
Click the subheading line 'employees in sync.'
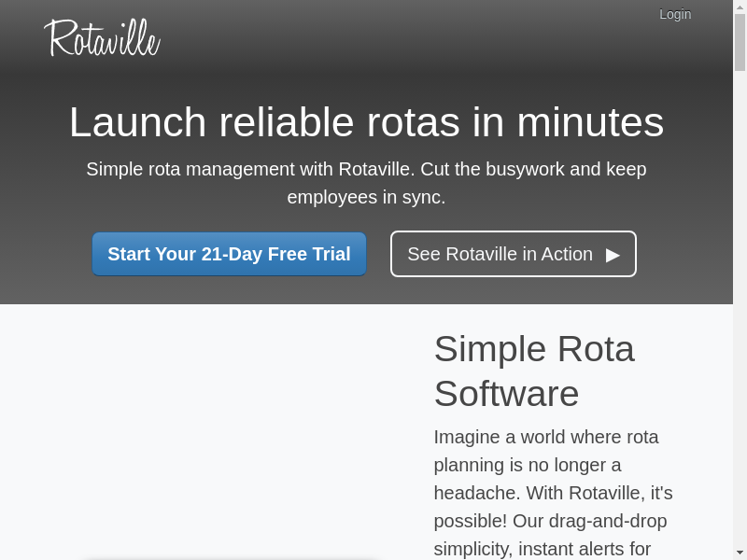coord(366,198)
